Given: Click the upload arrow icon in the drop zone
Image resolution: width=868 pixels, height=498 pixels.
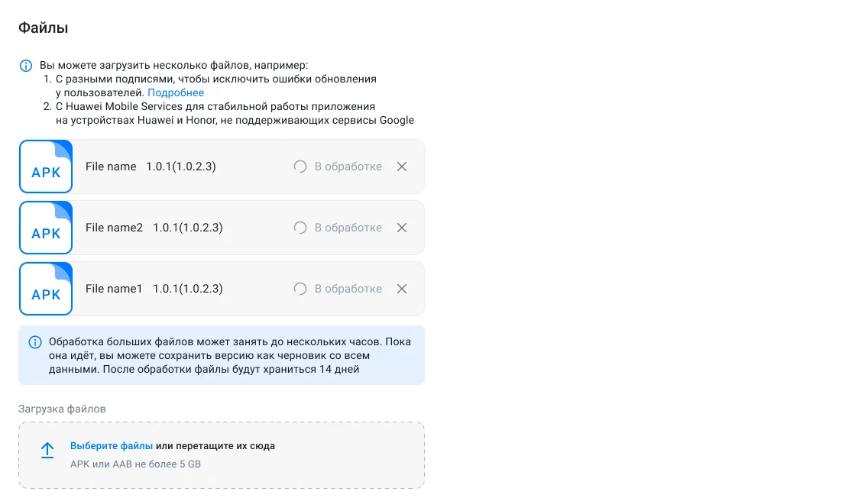Looking at the screenshot, I should point(47,450).
